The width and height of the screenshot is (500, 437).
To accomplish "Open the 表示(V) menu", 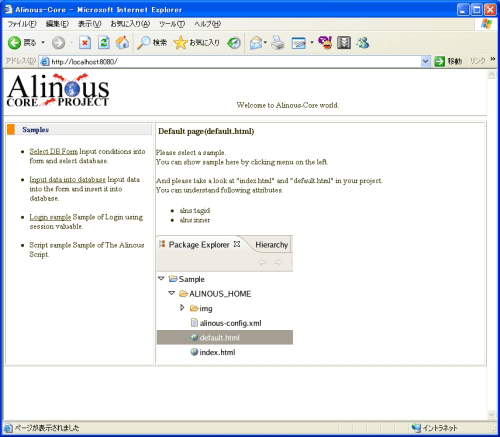I will 89,24.
